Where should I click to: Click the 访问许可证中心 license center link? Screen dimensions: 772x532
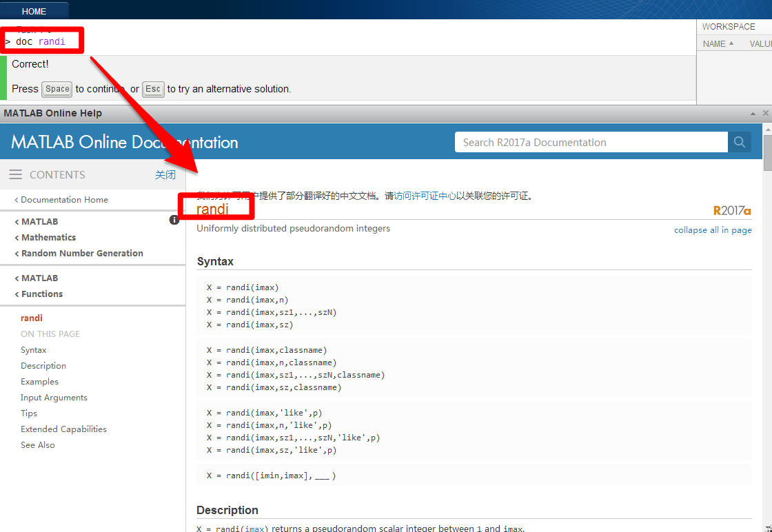coord(425,196)
